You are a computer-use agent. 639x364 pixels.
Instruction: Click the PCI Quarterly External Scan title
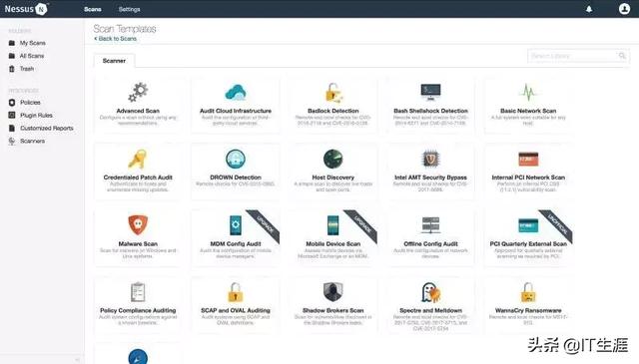(x=528, y=244)
